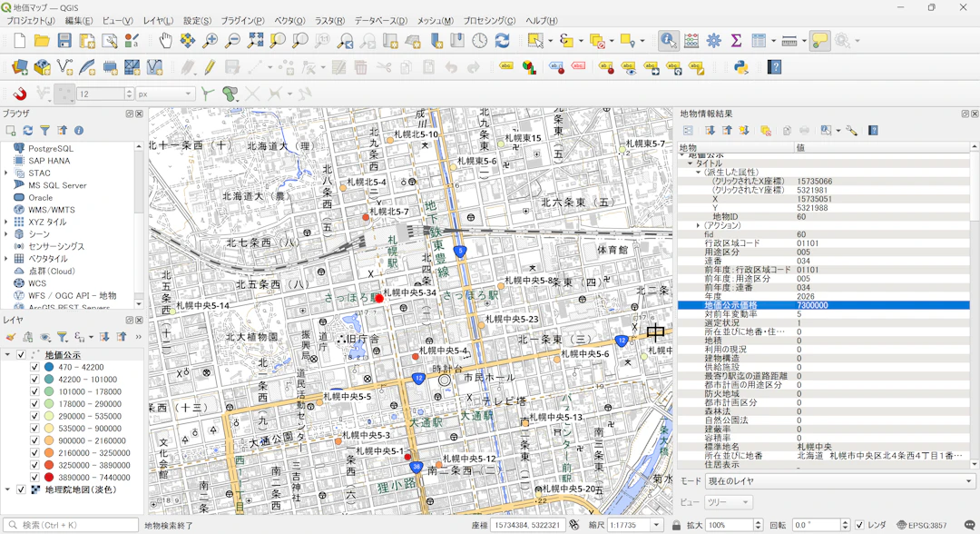This screenshot has width=980, height=534.
Task: Select the 地価公示価格 row
Action: [x=824, y=305]
